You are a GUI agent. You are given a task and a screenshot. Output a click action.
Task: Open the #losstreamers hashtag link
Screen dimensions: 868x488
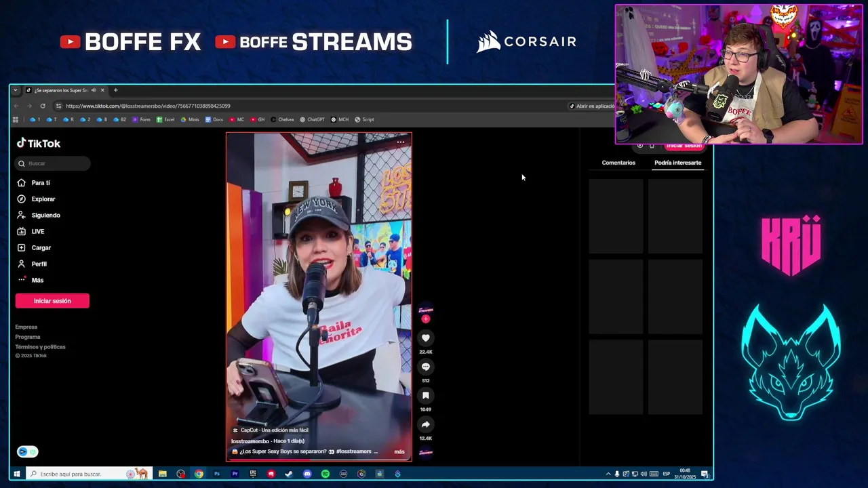(353, 451)
